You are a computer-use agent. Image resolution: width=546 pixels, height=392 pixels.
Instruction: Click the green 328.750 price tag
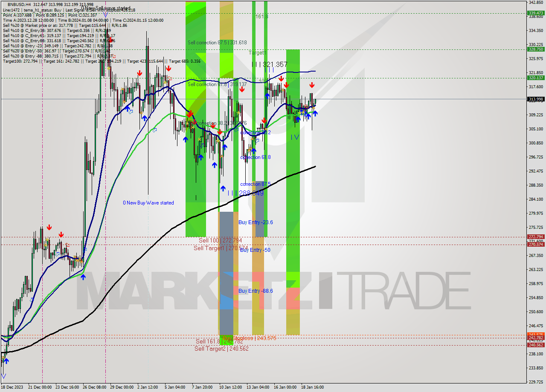[536, 49]
